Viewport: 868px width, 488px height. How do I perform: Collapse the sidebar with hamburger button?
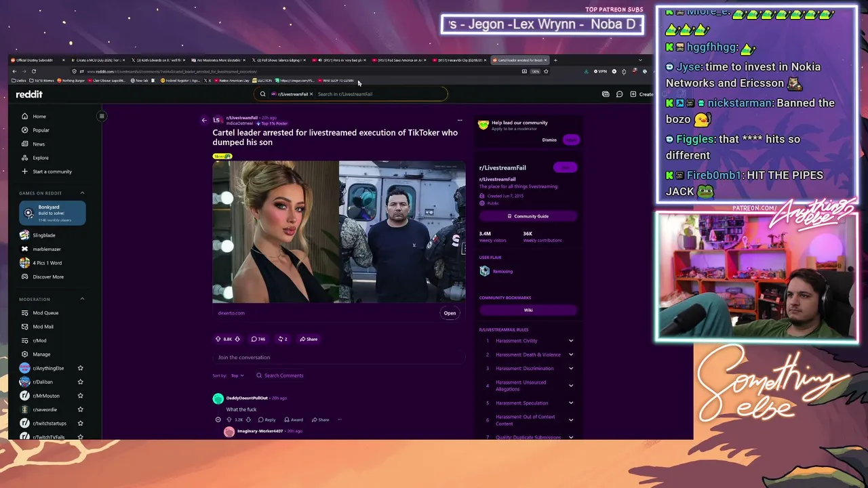102,116
